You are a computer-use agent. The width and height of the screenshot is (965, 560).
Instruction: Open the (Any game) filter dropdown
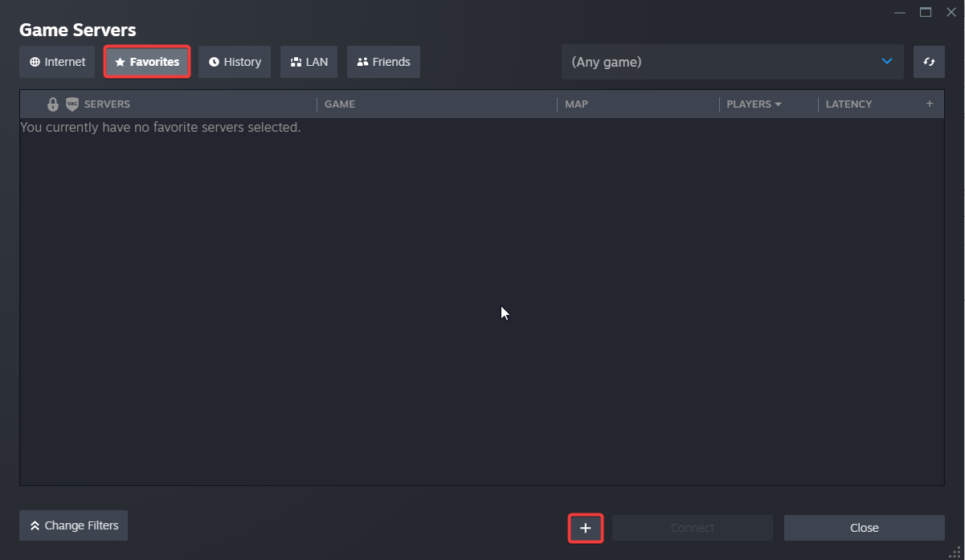tap(731, 62)
